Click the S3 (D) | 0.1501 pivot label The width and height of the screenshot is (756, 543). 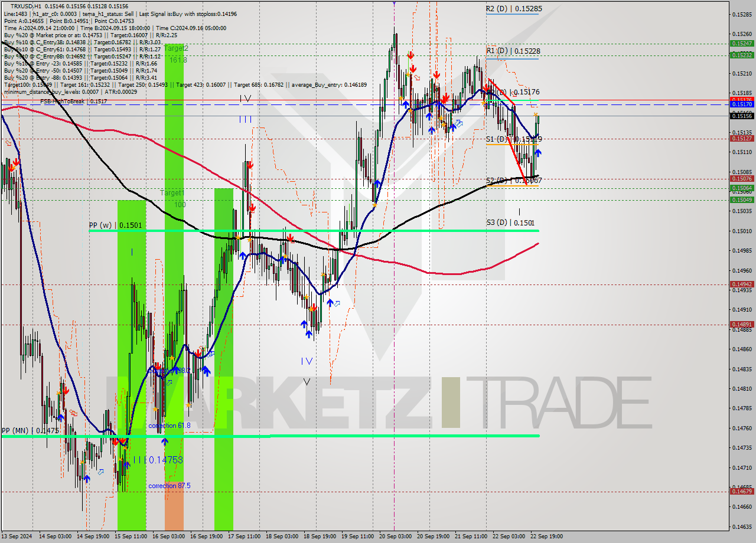coord(510,223)
